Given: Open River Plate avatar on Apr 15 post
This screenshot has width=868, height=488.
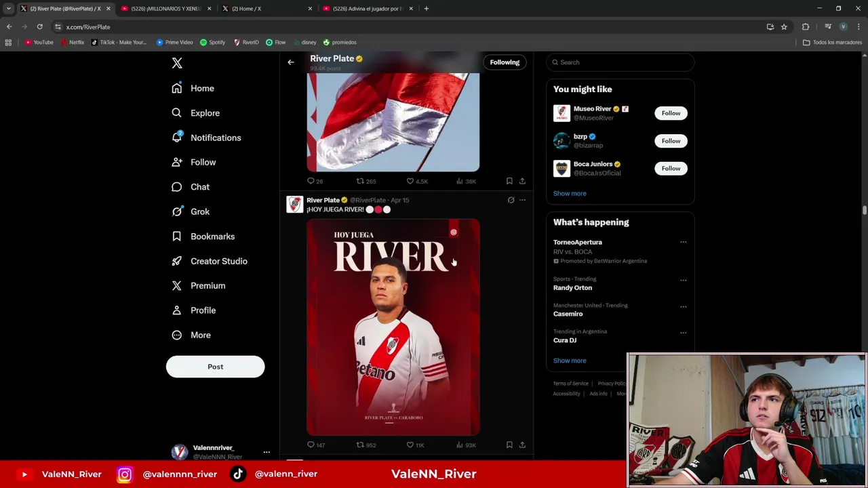Looking at the screenshot, I should [x=294, y=205].
